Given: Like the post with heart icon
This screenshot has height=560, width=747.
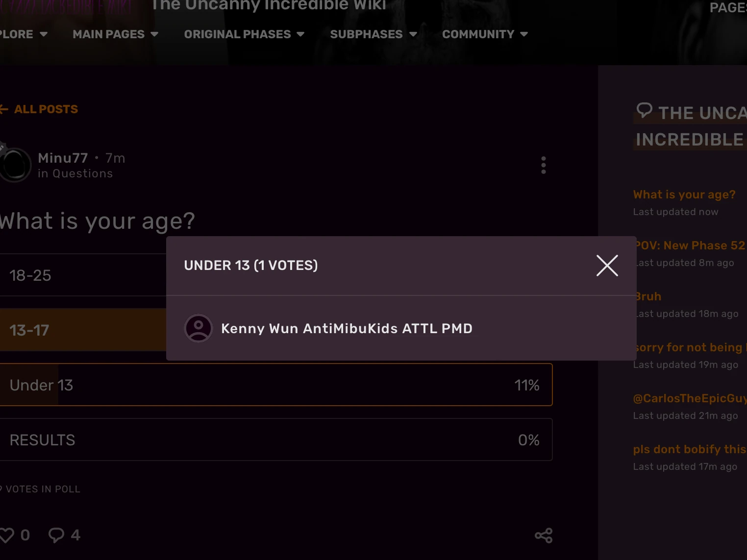Looking at the screenshot, I should coord(7,535).
